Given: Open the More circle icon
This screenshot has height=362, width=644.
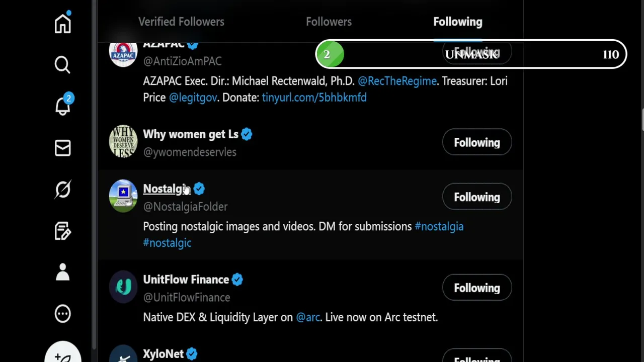Looking at the screenshot, I should [x=63, y=314].
